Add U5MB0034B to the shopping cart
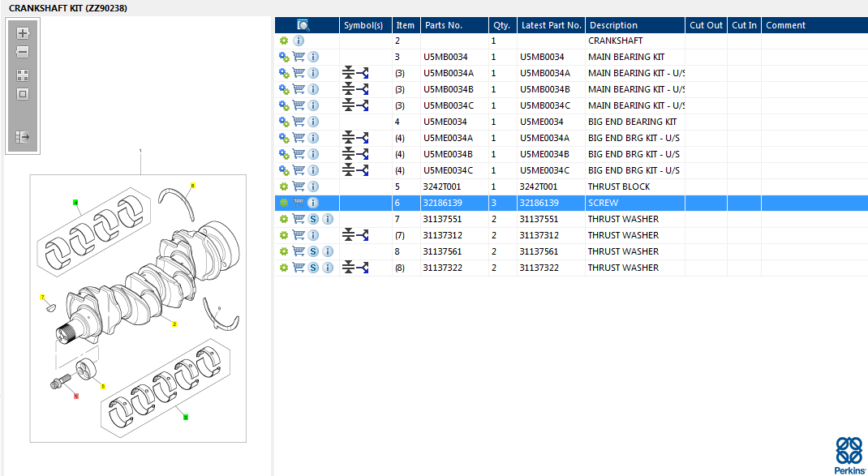This screenshot has height=476, width=868. click(299, 89)
